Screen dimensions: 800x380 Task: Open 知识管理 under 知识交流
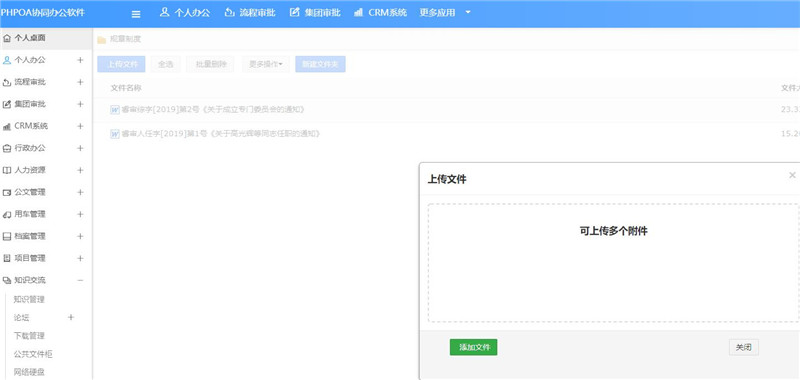(29, 299)
